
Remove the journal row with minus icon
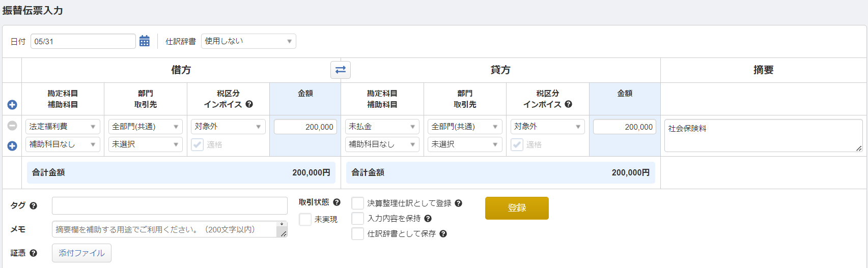tap(12, 126)
